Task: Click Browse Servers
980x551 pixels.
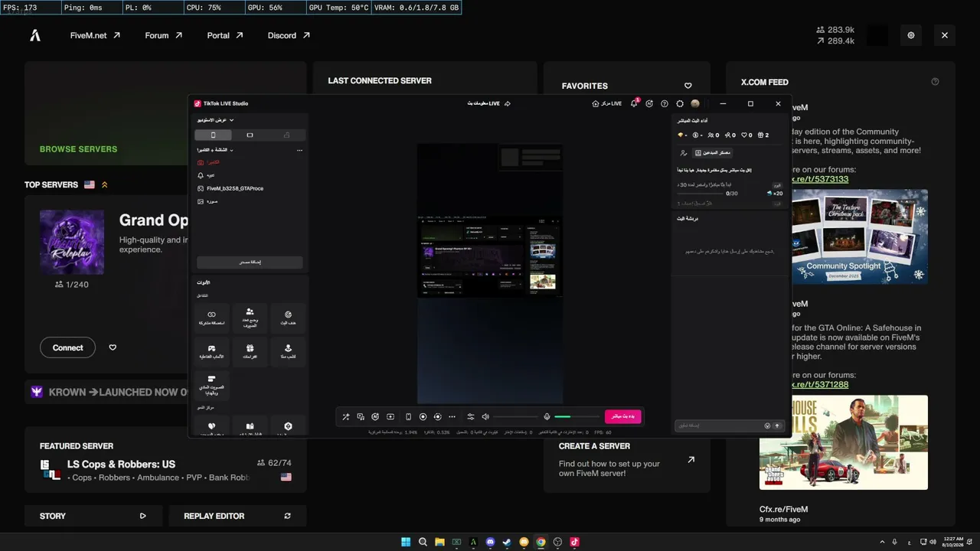Action: click(x=78, y=149)
